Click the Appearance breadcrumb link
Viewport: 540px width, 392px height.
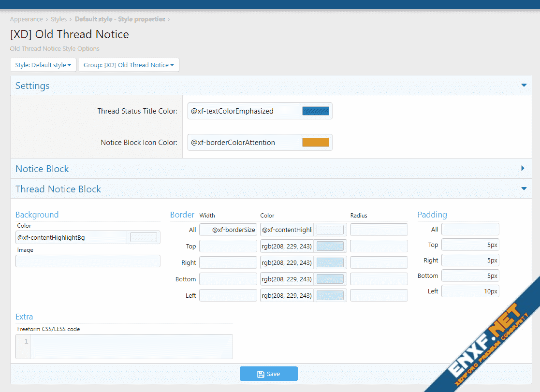[26, 19]
